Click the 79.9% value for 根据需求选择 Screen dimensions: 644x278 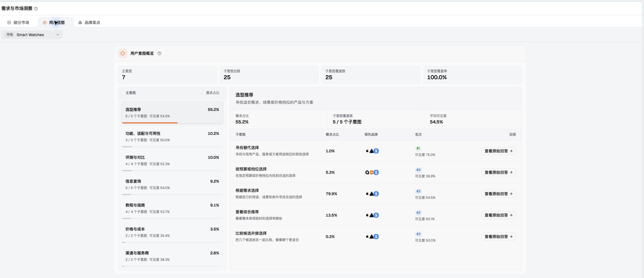tap(331, 194)
